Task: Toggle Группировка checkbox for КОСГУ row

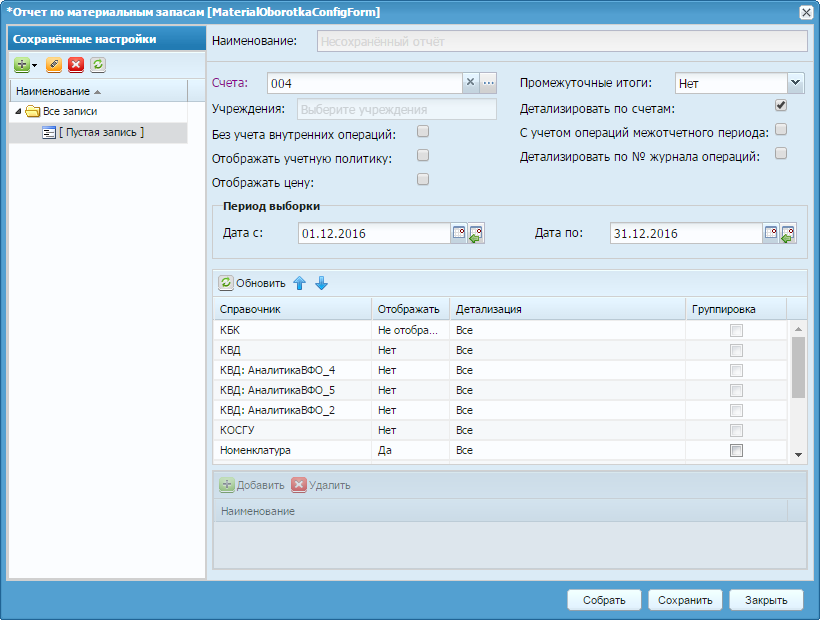Action: point(736,430)
